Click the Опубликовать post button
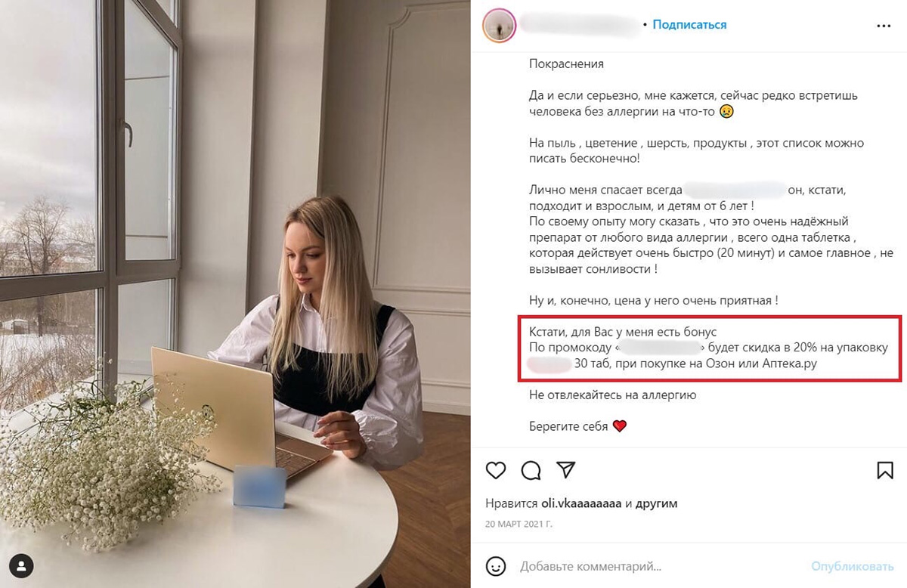 tap(853, 566)
